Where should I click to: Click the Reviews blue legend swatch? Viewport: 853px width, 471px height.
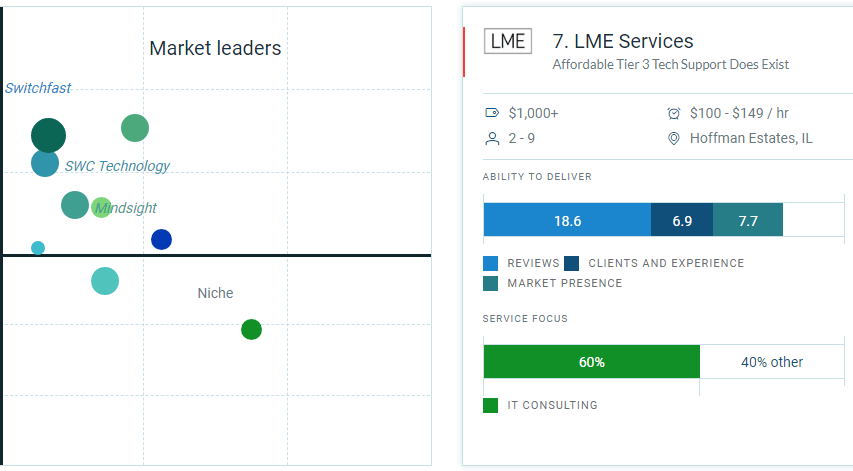click(x=491, y=263)
